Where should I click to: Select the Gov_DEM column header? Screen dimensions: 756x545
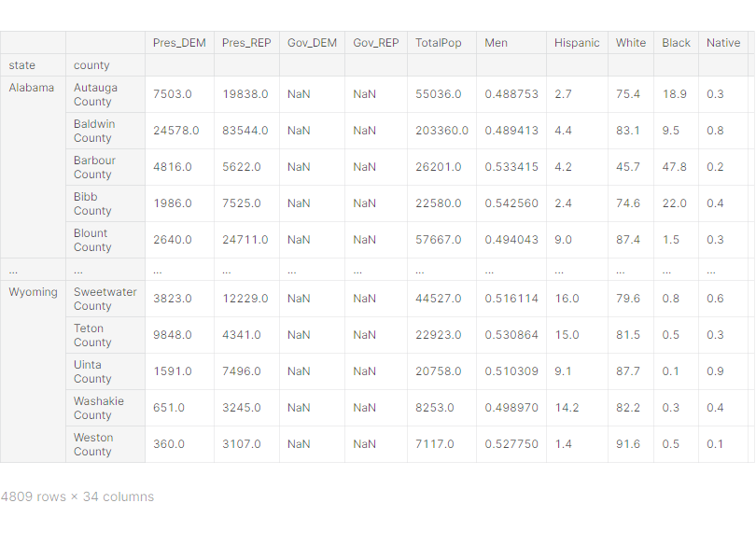point(312,43)
